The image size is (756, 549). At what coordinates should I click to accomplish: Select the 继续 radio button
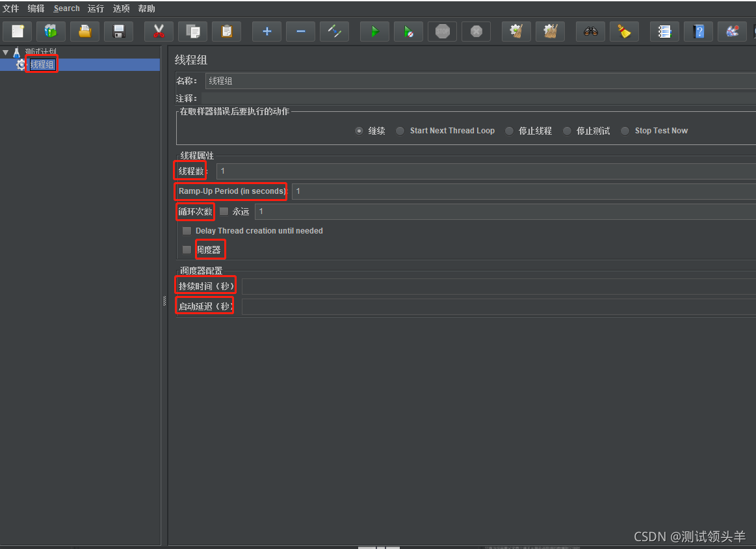(359, 131)
